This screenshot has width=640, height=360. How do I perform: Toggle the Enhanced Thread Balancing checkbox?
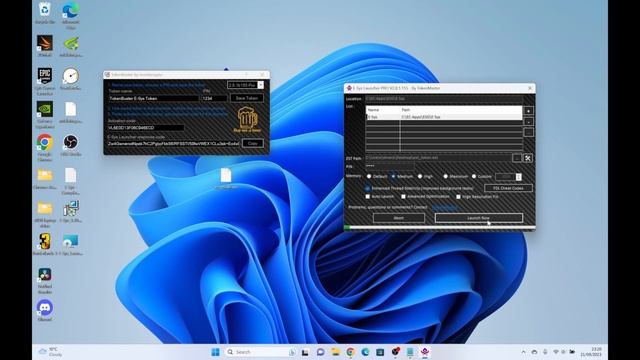368,188
